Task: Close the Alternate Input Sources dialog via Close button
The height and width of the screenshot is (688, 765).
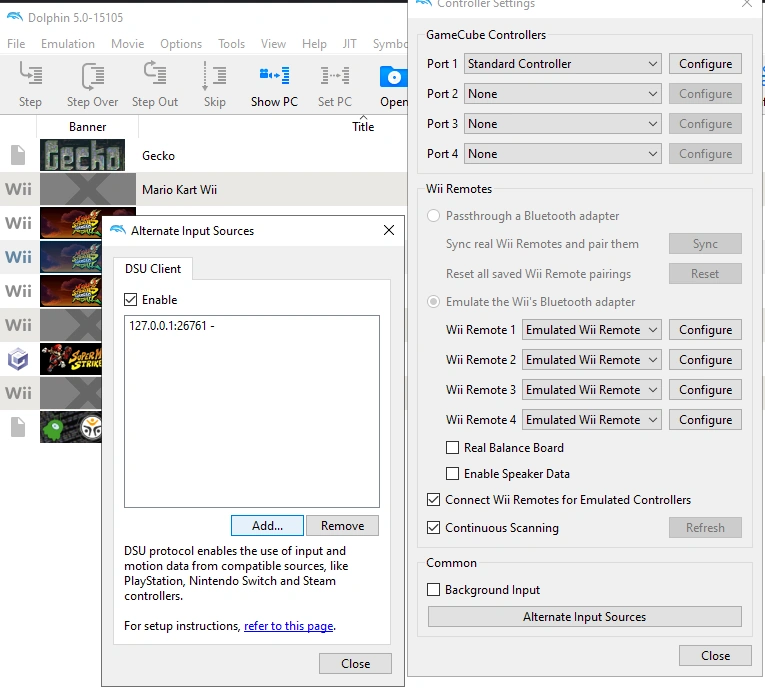Action: 355,664
